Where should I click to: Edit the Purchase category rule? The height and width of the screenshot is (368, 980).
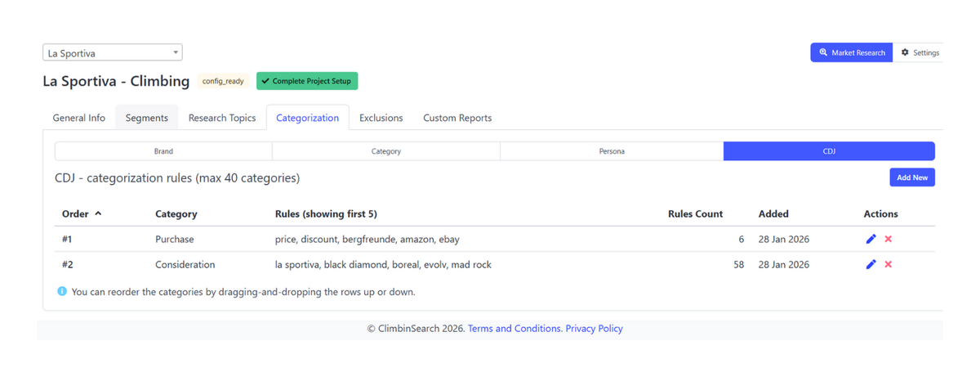(x=871, y=239)
